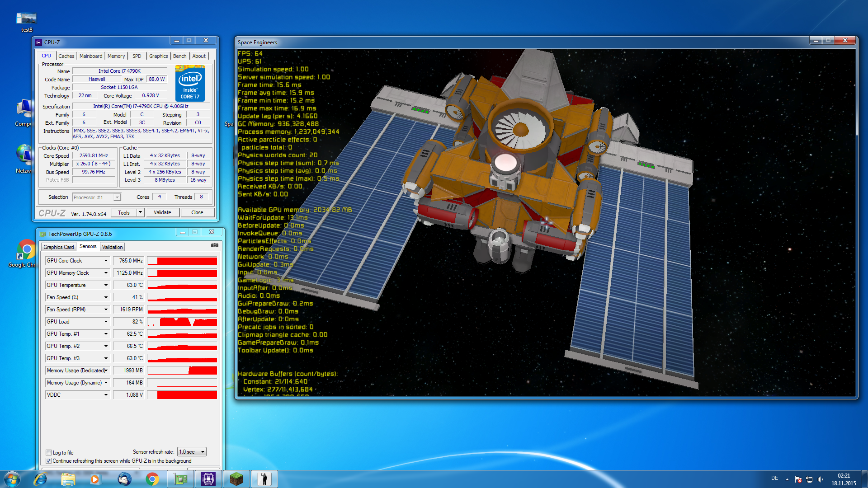Click the GPU Load history graph
Viewport: 868px width, 488px height.
tap(182, 322)
